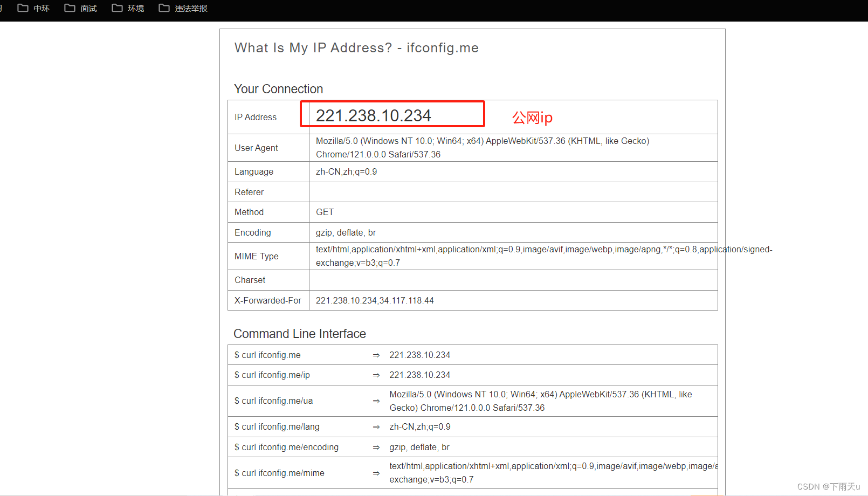868x496 pixels.
Task: Select the command $ curl ifconfig.me/ip
Action: [x=272, y=375]
